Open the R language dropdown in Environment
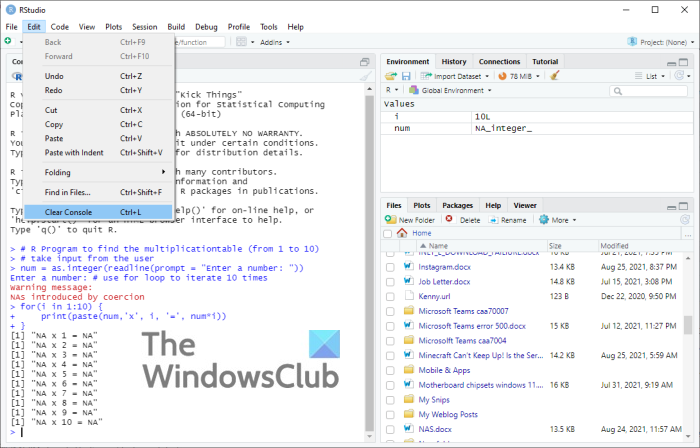 pos(392,90)
